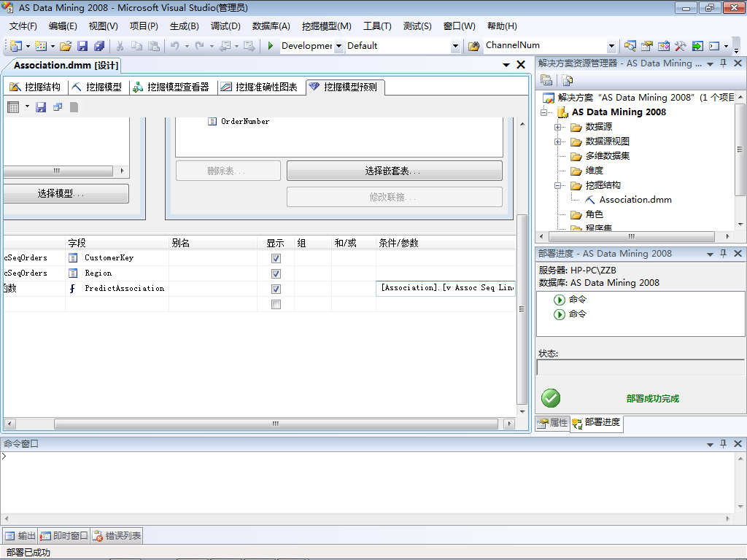The height and width of the screenshot is (560, 747).
Task: Save the file using main toolbar disk icon
Action: (x=82, y=46)
